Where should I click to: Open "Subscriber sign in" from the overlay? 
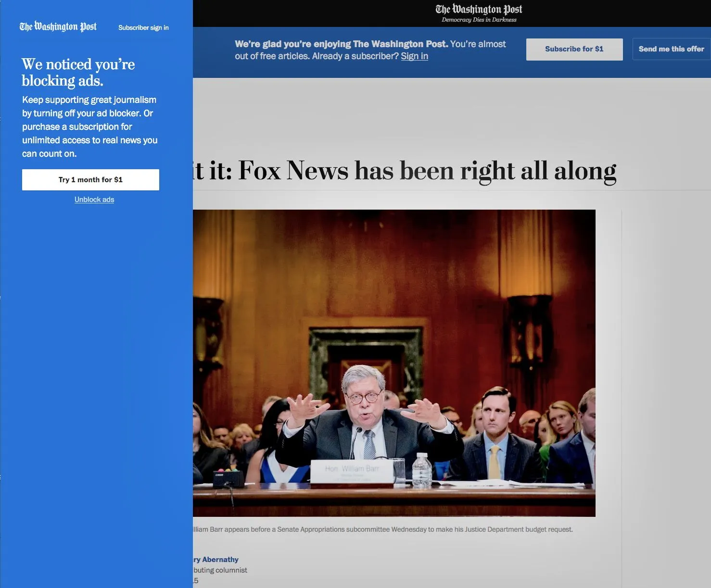point(143,27)
